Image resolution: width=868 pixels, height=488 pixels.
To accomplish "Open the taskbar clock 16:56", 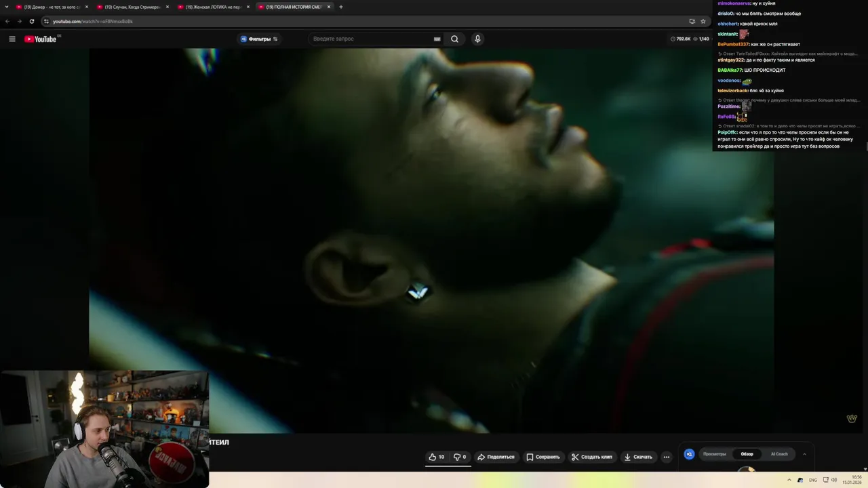I will (852, 480).
